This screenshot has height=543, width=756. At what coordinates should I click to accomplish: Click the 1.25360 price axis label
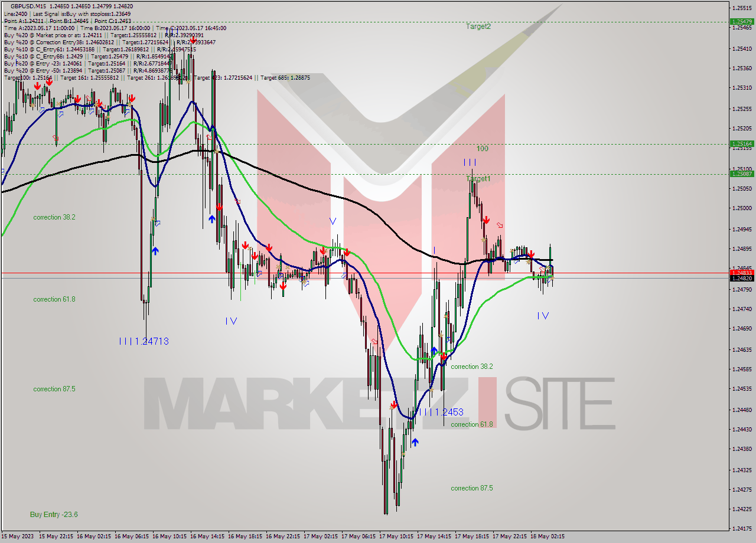tap(741, 68)
